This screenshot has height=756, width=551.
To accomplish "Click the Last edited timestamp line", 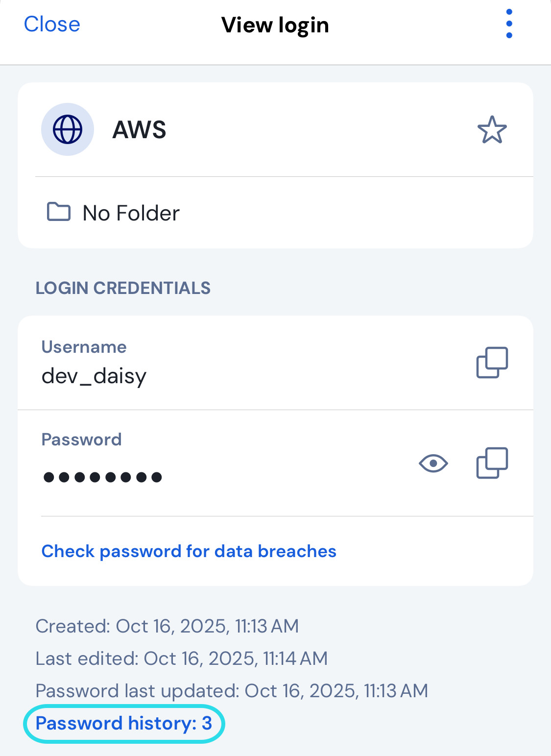I will coord(181,658).
